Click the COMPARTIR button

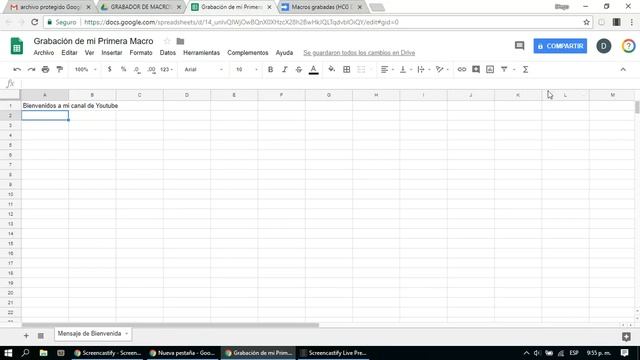(x=560, y=46)
